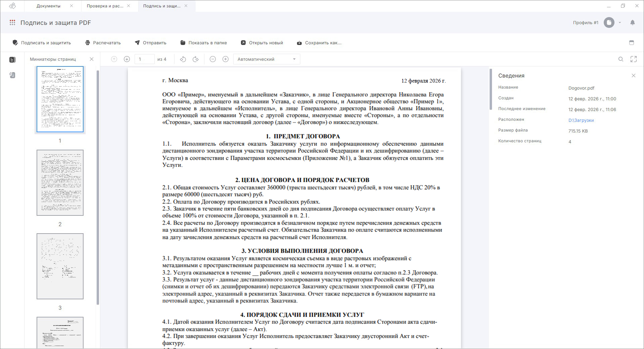Screen dimensions: 644x349
Task: Switch to the Проверка и рас... tab
Action: pyautogui.click(x=105, y=6)
